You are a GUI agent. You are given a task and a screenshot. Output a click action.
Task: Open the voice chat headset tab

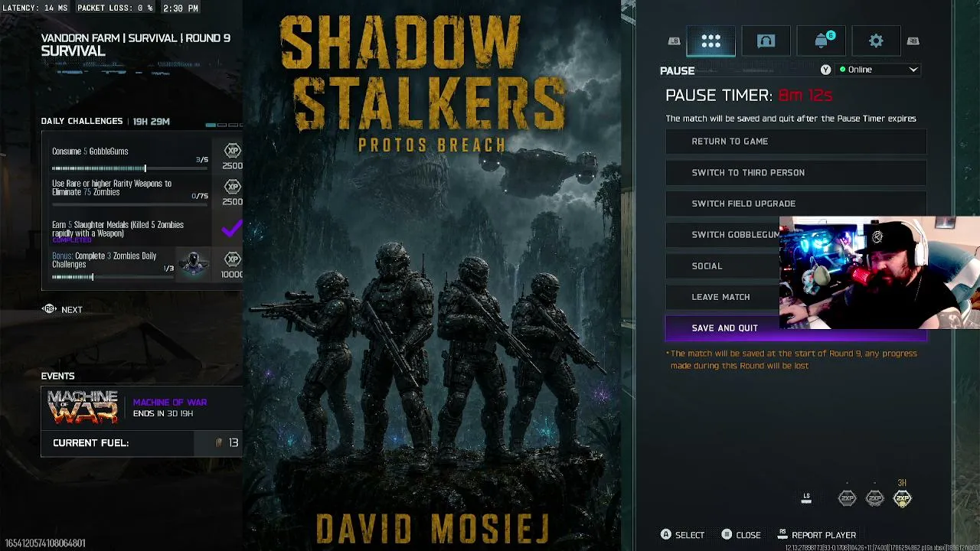(x=766, y=41)
